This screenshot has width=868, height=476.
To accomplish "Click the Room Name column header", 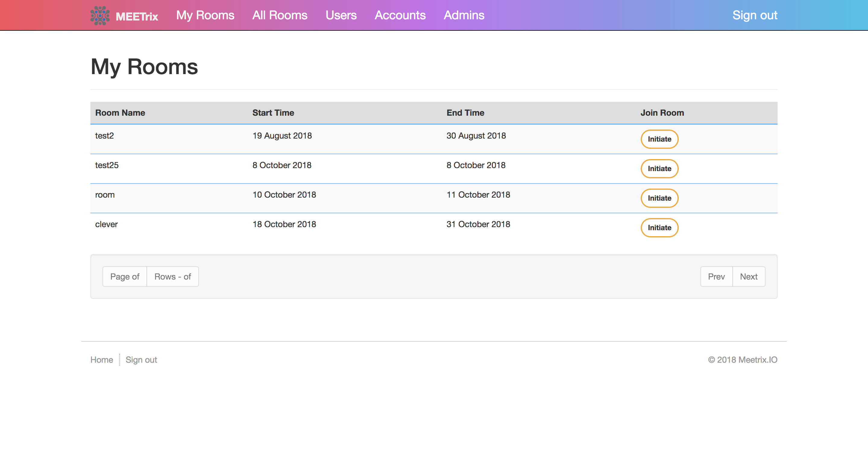I will point(120,113).
